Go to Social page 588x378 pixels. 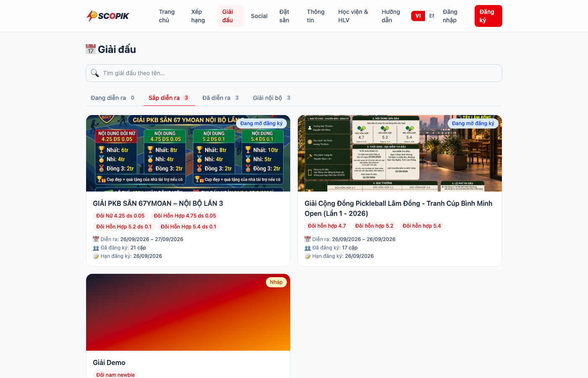[x=259, y=16]
